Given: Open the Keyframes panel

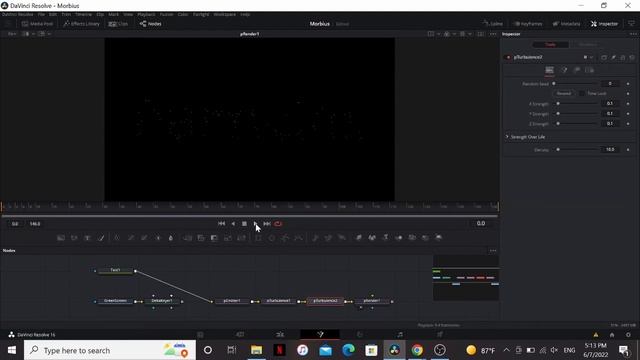Looking at the screenshot, I should pyautogui.click(x=528, y=24).
